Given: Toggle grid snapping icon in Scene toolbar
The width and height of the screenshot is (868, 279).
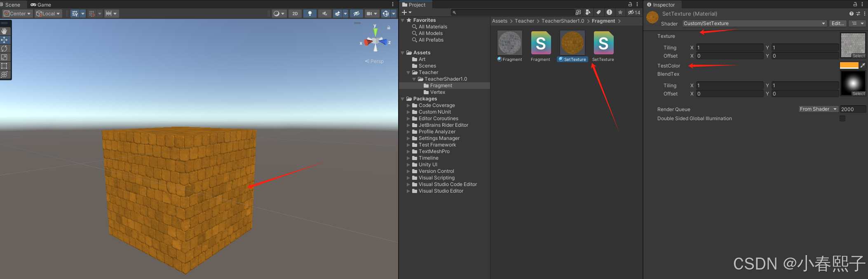Looking at the screenshot, I should pyautogui.click(x=92, y=14).
